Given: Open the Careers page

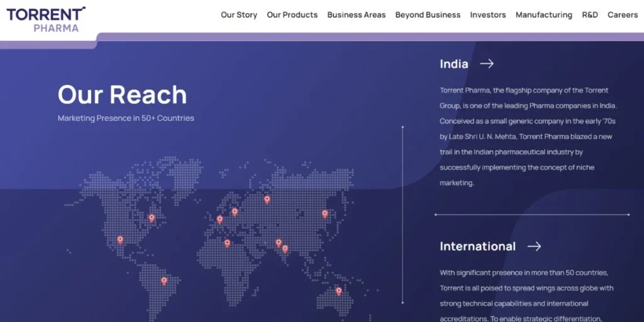Looking at the screenshot, I should (623, 15).
